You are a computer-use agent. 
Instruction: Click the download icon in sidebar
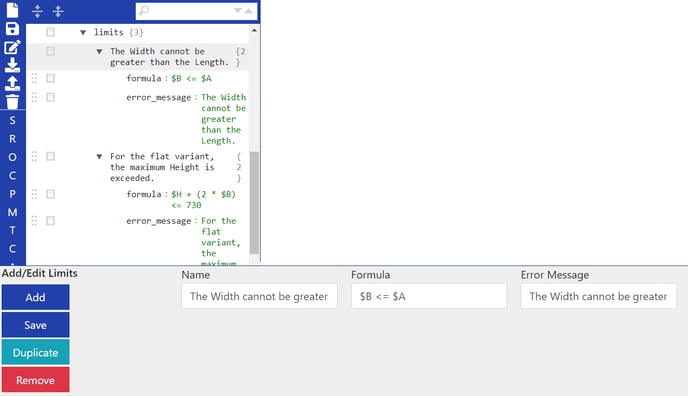(x=12, y=65)
